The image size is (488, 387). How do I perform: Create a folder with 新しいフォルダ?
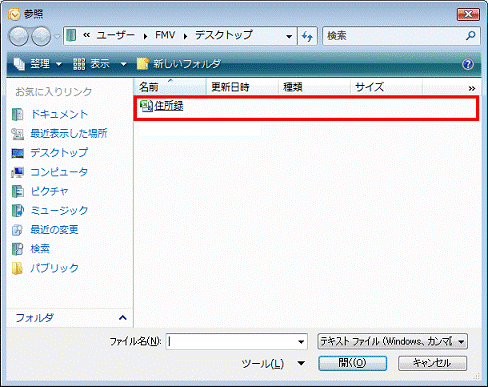click(x=179, y=64)
